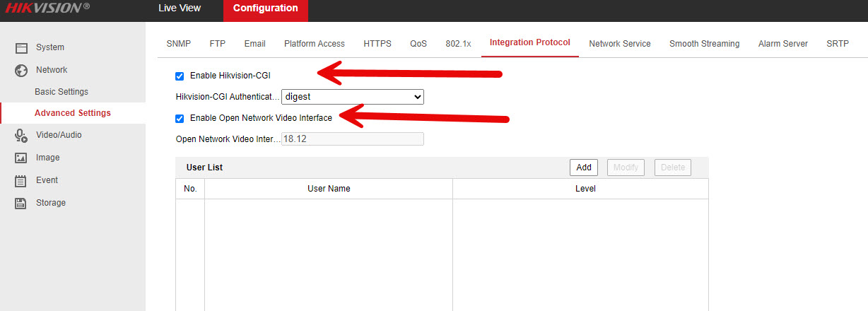
Task: Open the Alarm Server tab
Action: pyautogui.click(x=783, y=44)
